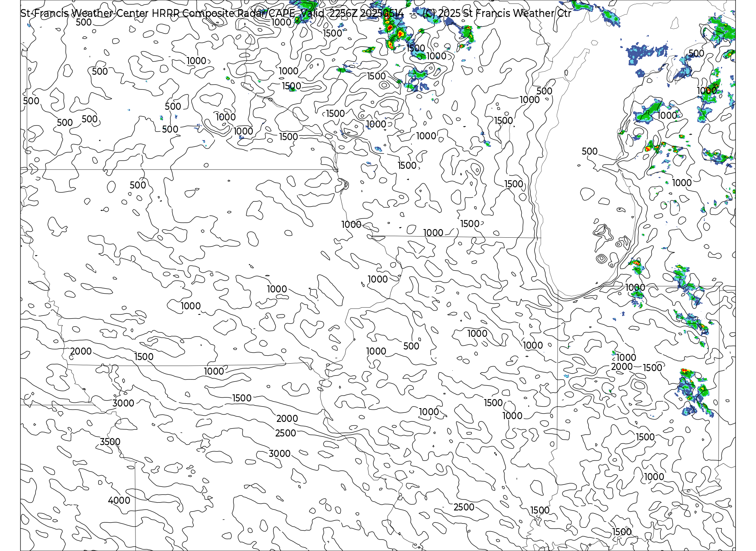Viewport: 756px width, 551px height.
Task: Click the "(C) 2025 St Francis Weather Ctr" copyright text
Action: click(497, 13)
